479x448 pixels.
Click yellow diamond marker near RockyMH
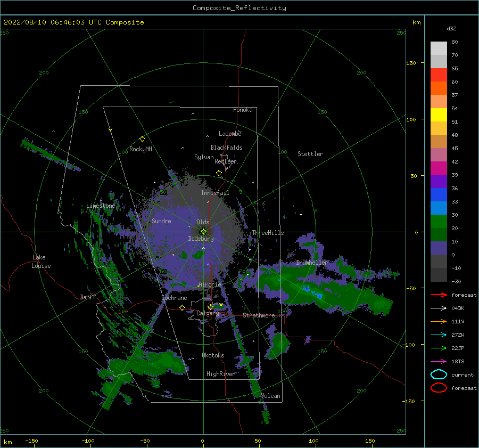tap(142, 139)
